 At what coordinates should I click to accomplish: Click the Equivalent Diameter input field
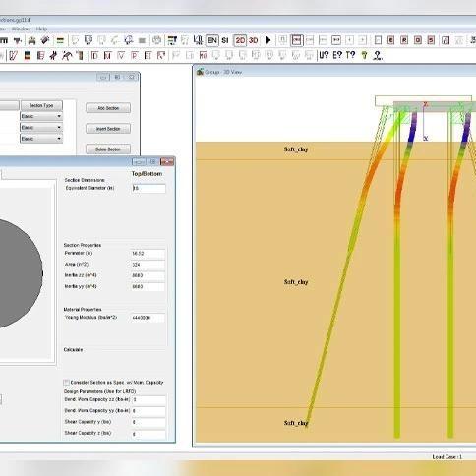tap(149, 188)
